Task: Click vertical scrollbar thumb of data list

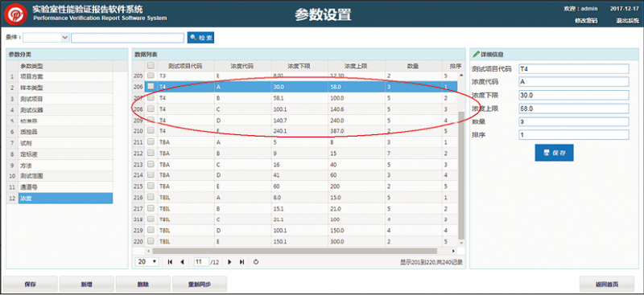Action: click(x=461, y=175)
